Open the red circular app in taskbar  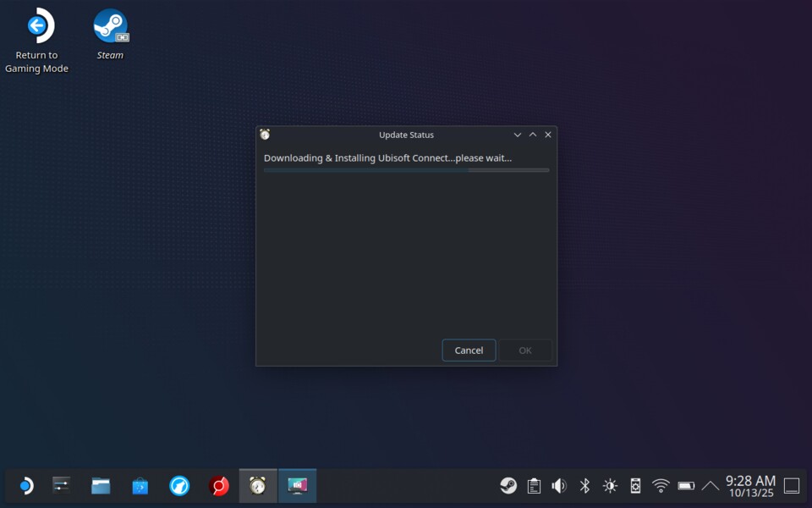219,486
